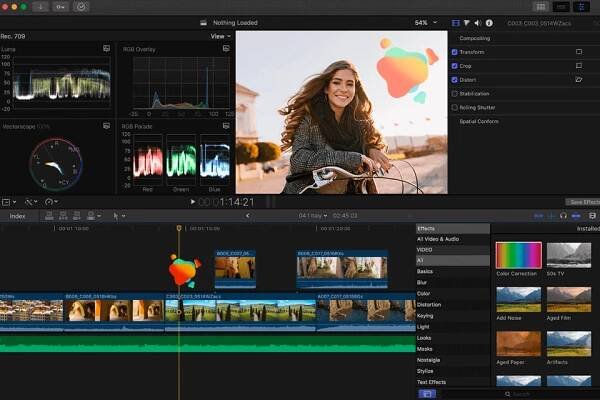Uncheck the Distort checkbox
The image size is (600, 400).
click(455, 80)
